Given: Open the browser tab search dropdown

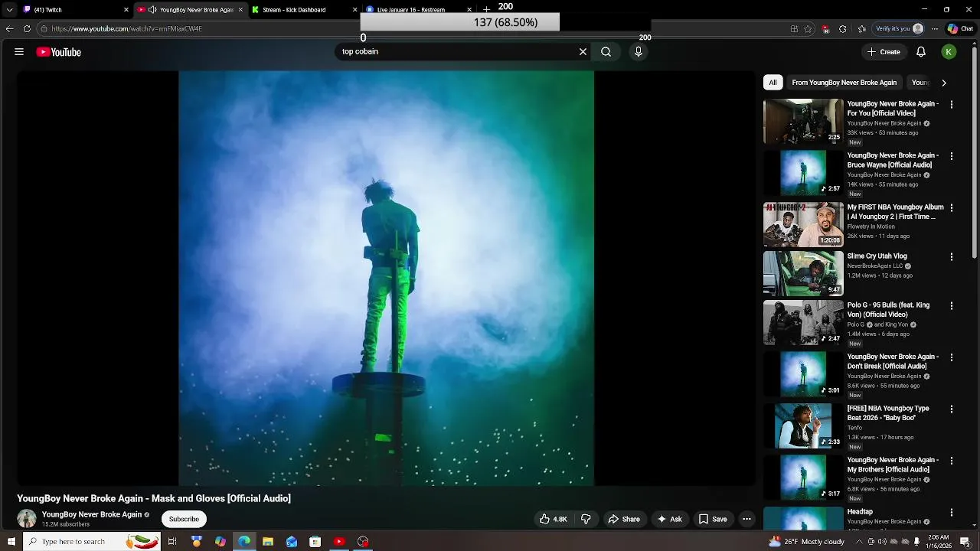Looking at the screenshot, I should coord(9,10).
